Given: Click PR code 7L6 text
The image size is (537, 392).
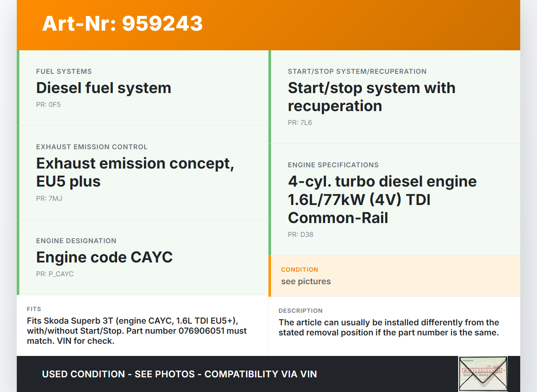Looking at the screenshot, I should pos(300,123).
